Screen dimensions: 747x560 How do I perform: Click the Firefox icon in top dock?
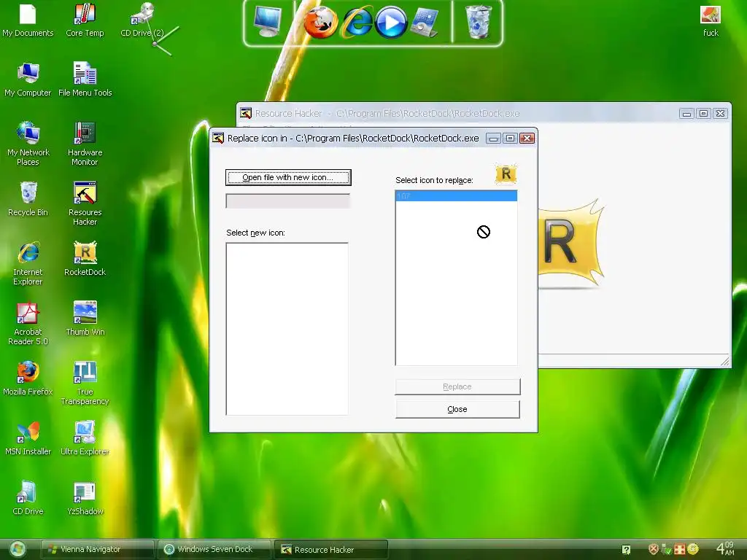[321, 22]
